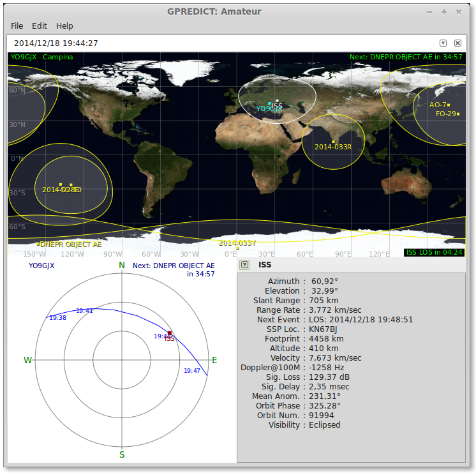Image resolution: width=476 pixels, height=473 pixels.
Task: Click the Azimuth value 60,92°
Action: coord(325,282)
